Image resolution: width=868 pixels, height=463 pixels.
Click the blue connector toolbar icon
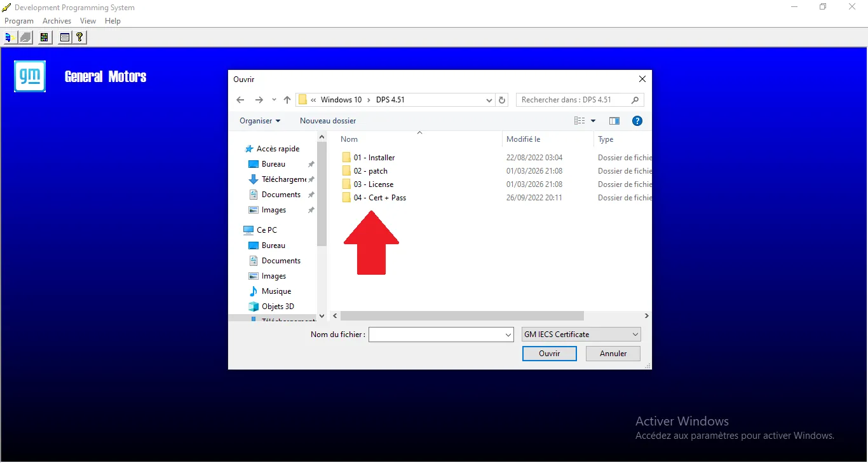[8, 38]
